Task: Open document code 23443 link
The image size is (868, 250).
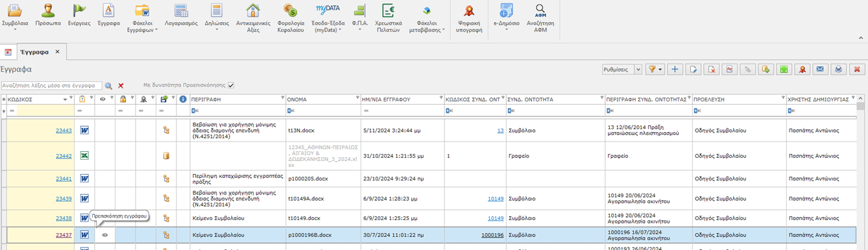Action: click(64, 130)
